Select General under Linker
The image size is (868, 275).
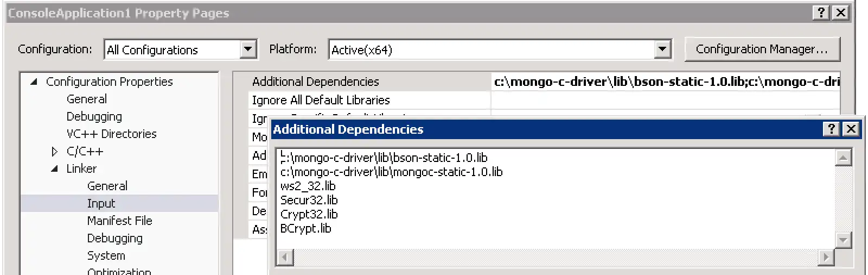coord(107,186)
